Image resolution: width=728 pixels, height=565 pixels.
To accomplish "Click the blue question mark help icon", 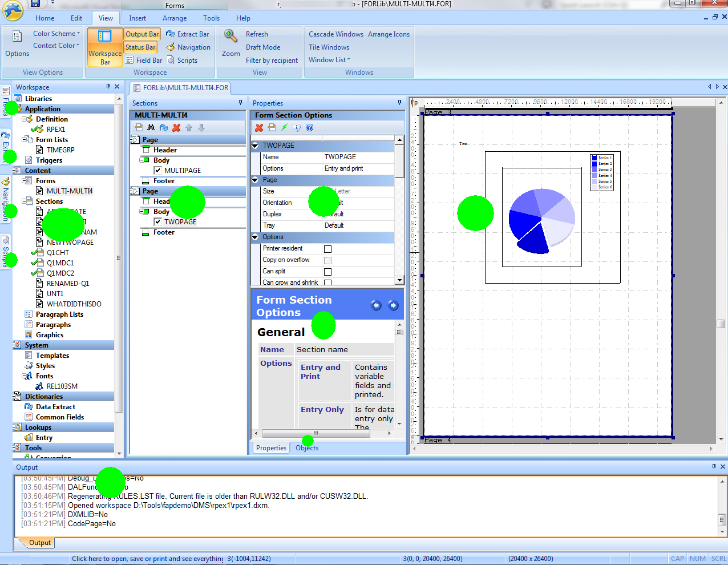I will tap(310, 128).
